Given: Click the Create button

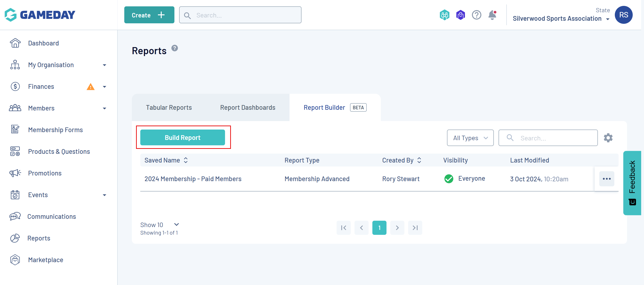Looking at the screenshot, I should tap(149, 15).
